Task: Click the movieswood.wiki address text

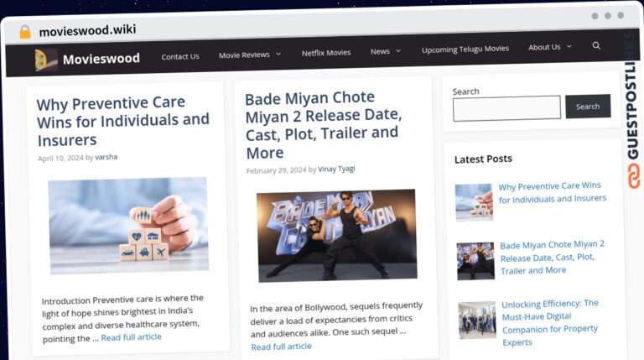Action: coord(87,30)
